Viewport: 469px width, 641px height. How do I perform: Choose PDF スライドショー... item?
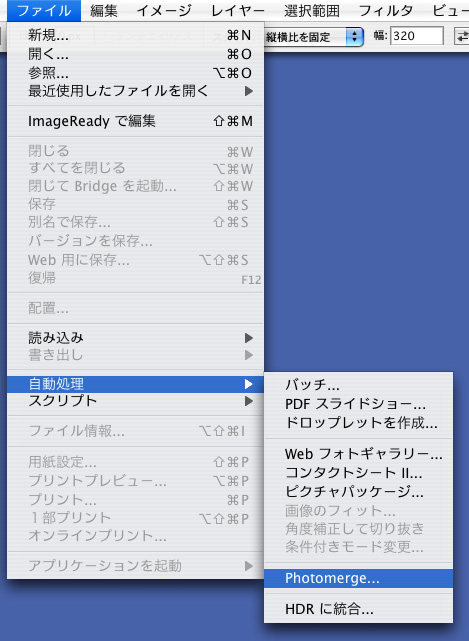click(x=358, y=404)
